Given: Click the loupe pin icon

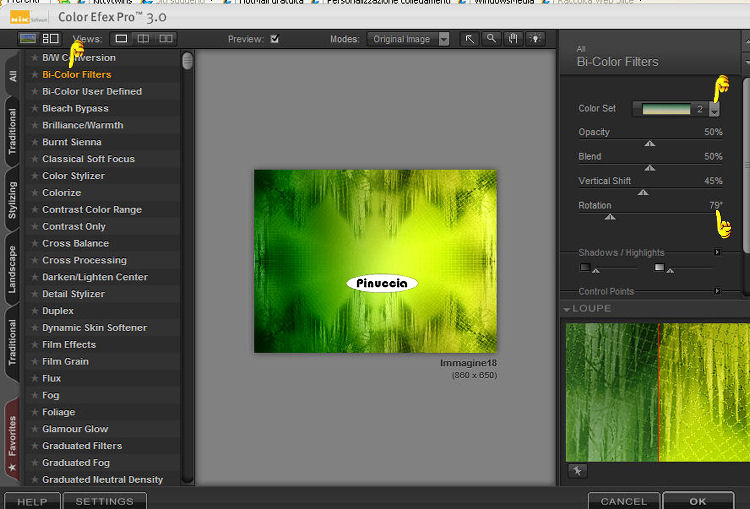Looking at the screenshot, I should (x=577, y=470).
